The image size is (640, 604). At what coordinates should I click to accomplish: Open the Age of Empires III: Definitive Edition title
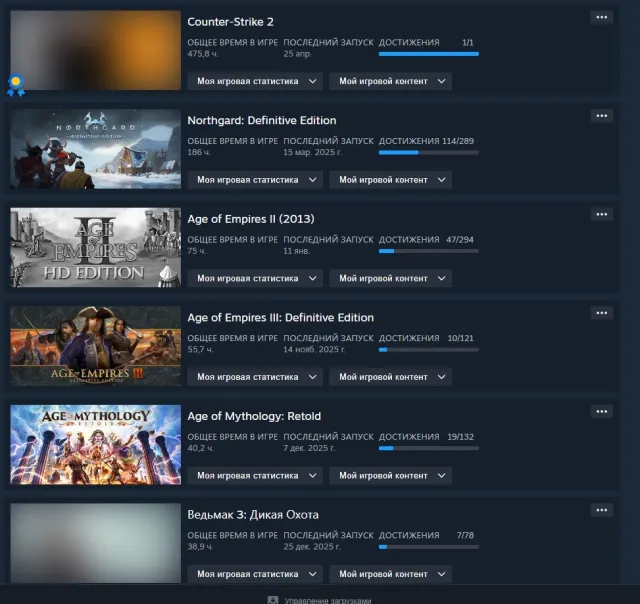[280, 318]
